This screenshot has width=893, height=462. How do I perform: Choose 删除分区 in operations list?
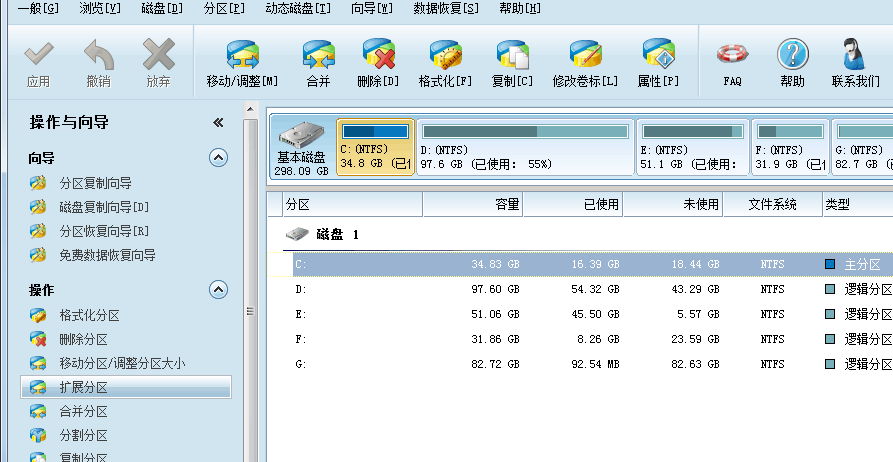coord(84,340)
